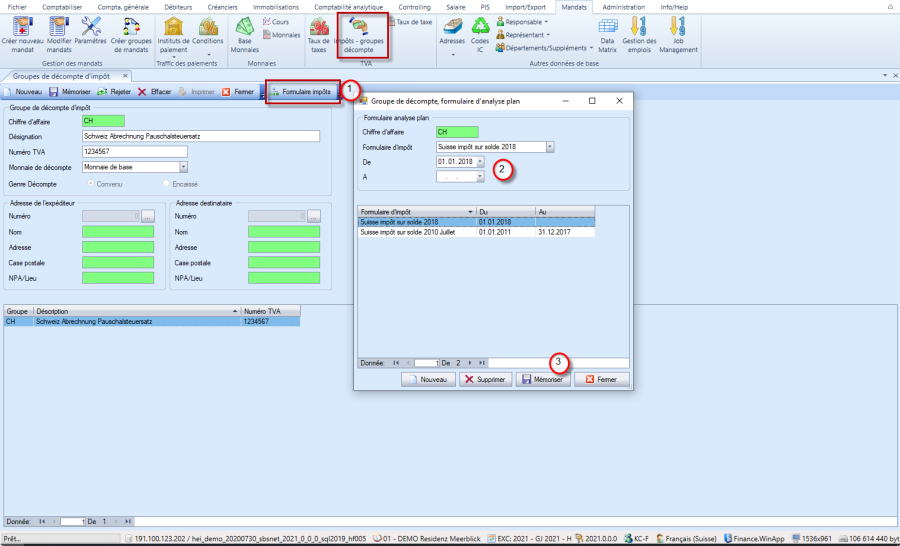The image size is (900, 546).
Task: Open Modifier mandats in the ribbon
Action: tap(59, 34)
